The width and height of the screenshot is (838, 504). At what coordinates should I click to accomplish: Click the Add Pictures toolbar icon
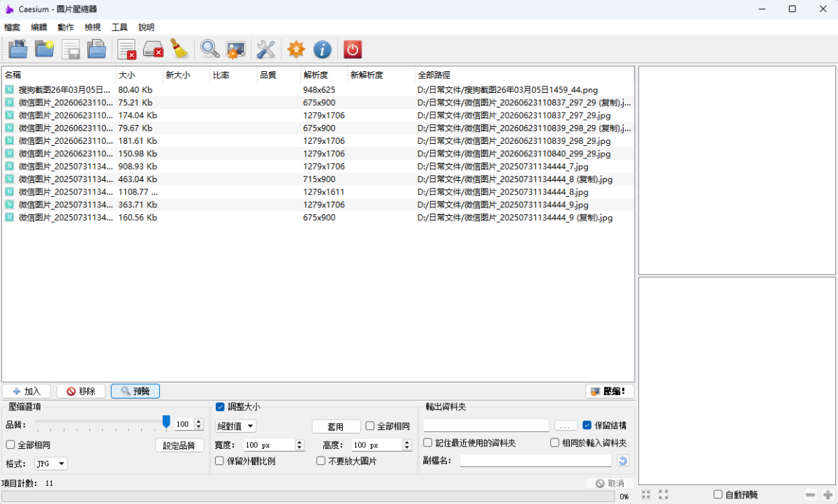[x=18, y=49]
